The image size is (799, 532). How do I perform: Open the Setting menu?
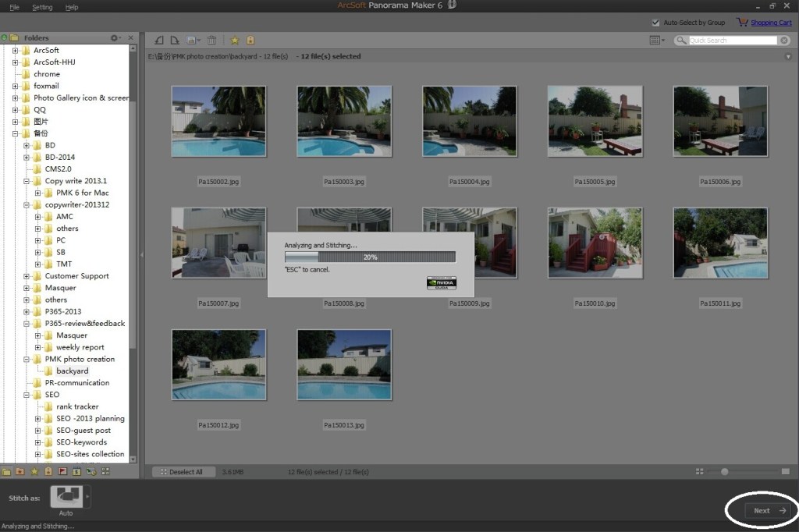[42, 7]
